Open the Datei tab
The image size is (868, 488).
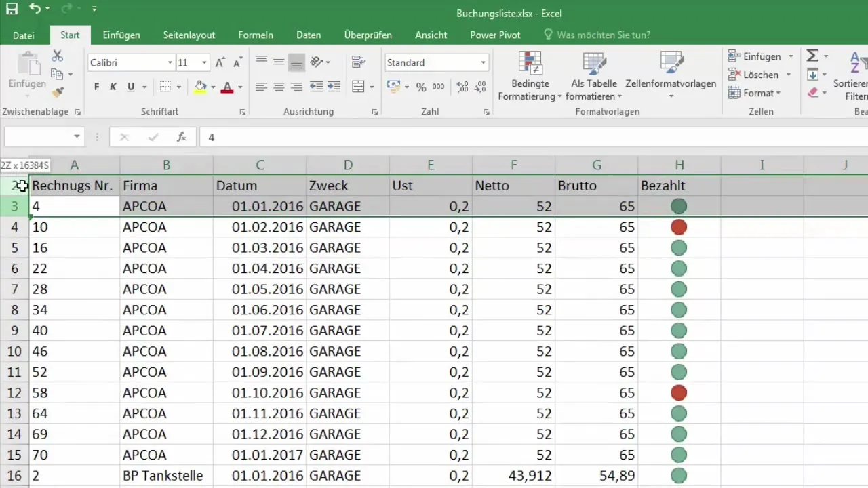24,35
